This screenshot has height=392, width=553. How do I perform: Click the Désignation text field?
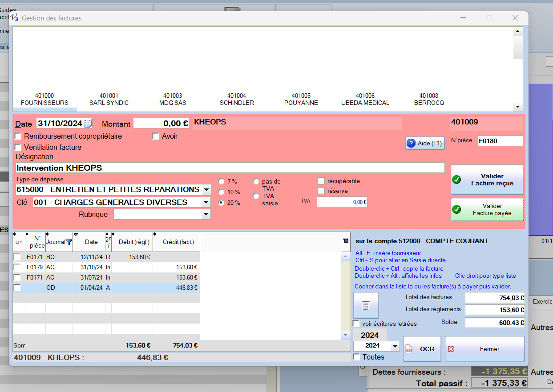pos(230,168)
